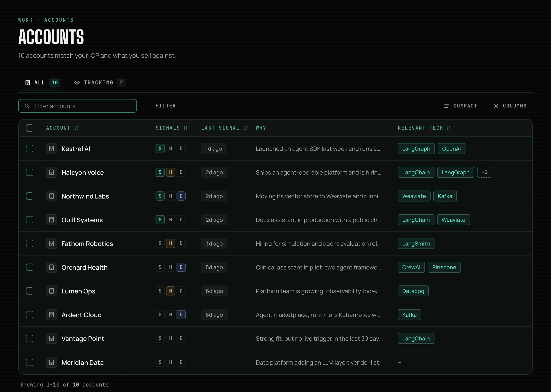Image resolution: width=551 pixels, height=392 pixels.
Task: Click the H signal badge for Lumen Ops
Action: (171, 291)
